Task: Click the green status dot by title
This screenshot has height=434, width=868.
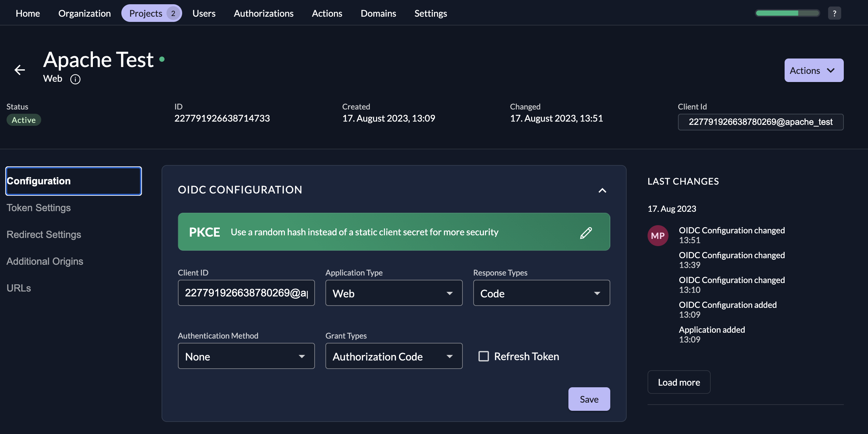Action: point(162,59)
